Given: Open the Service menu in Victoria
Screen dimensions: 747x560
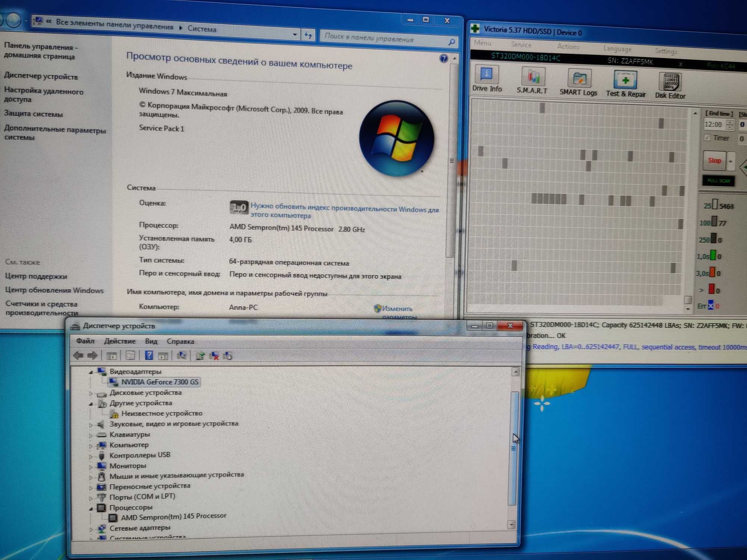Looking at the screenshot, I should point(521,45).
